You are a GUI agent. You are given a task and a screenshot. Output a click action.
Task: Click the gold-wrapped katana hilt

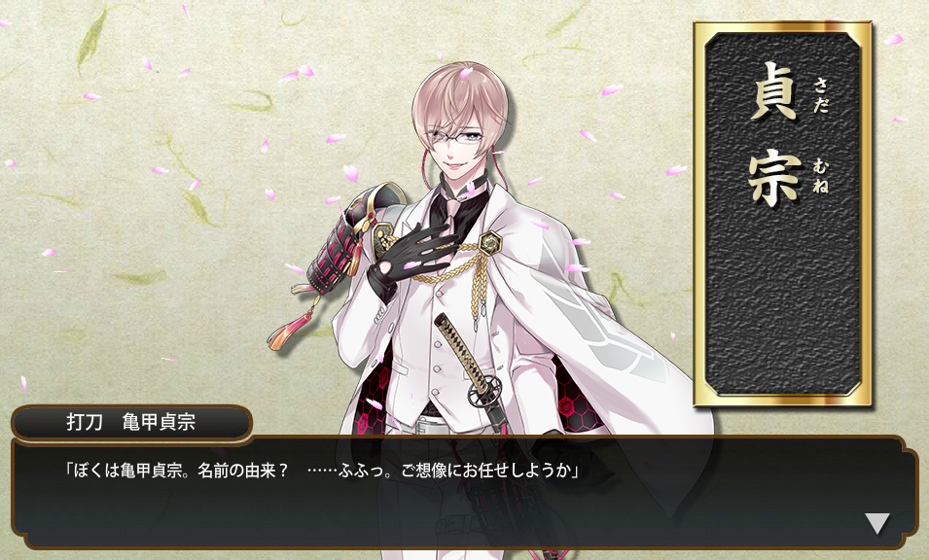tap(457, 344)
